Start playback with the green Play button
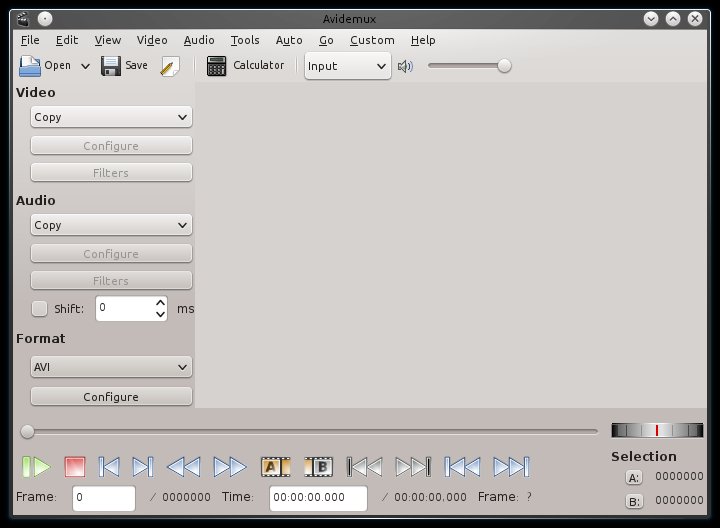720x528 pixels. click(x=36, y=467)
